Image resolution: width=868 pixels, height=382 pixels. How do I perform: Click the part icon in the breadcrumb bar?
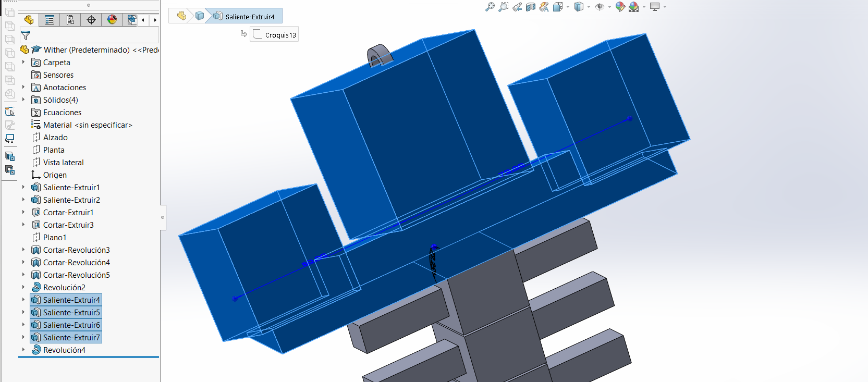(x=181, y=16)
